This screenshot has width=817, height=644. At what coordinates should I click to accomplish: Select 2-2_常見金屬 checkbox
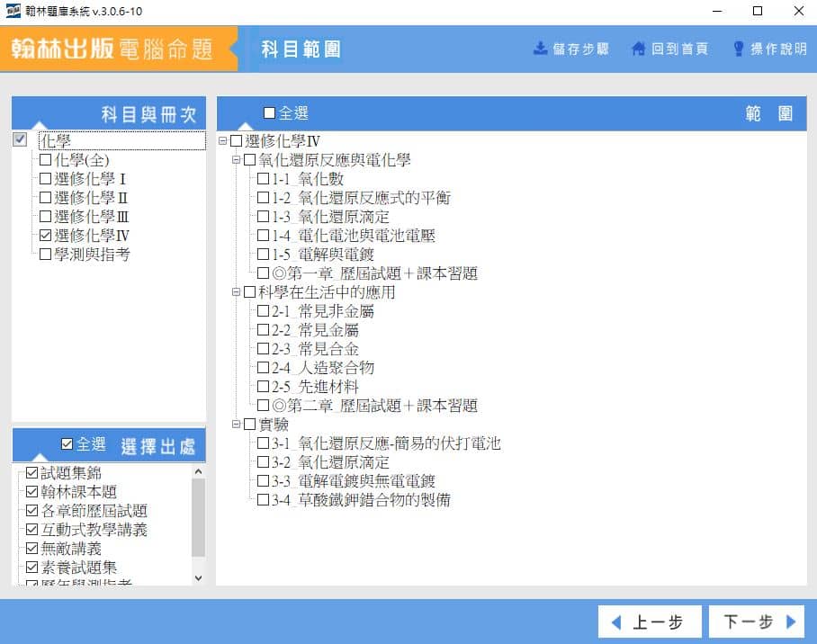point(263,330)
